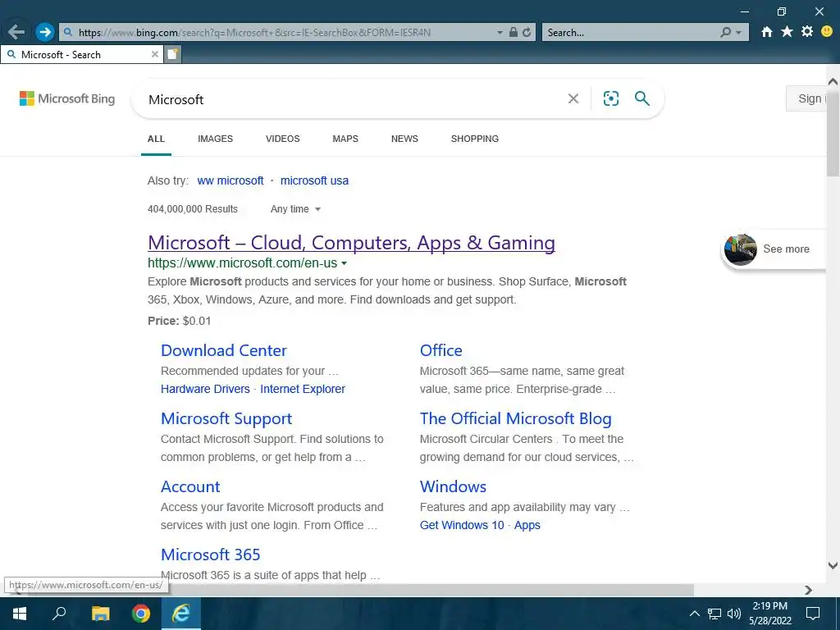
Task: Switch to the VIDEOS tab
Action: coord(283,139)
